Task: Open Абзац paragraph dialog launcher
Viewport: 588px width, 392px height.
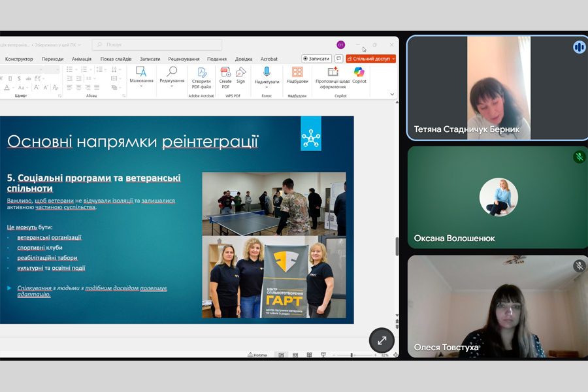Action: 123,95
